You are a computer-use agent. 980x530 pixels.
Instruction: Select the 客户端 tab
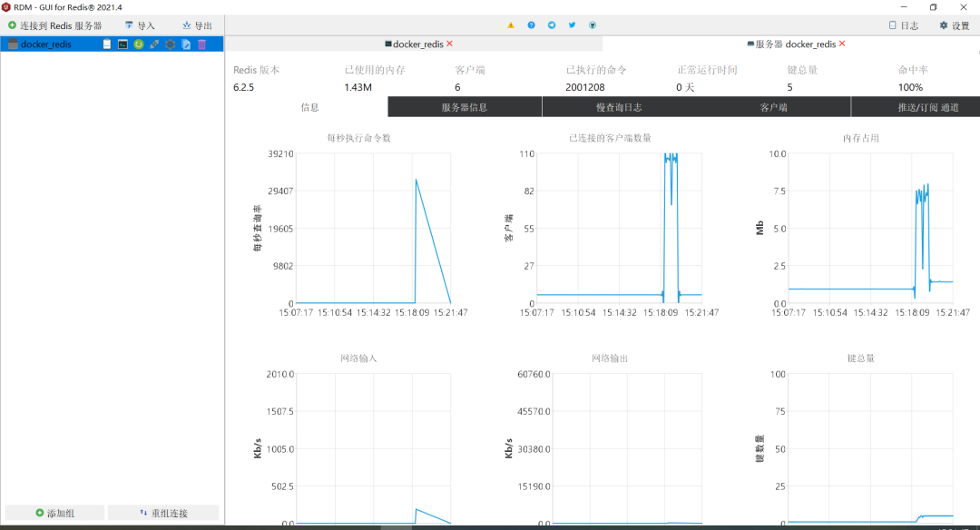tap(773, 107)
